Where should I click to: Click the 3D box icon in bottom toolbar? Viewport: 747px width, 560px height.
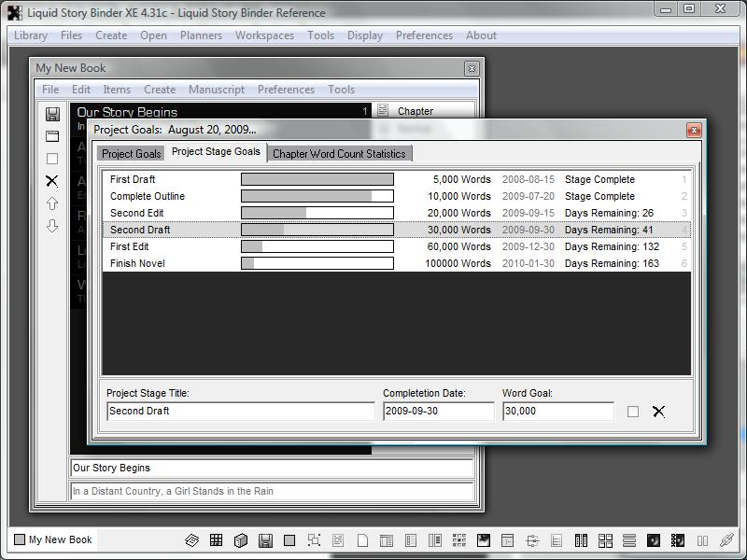(241, 539)
